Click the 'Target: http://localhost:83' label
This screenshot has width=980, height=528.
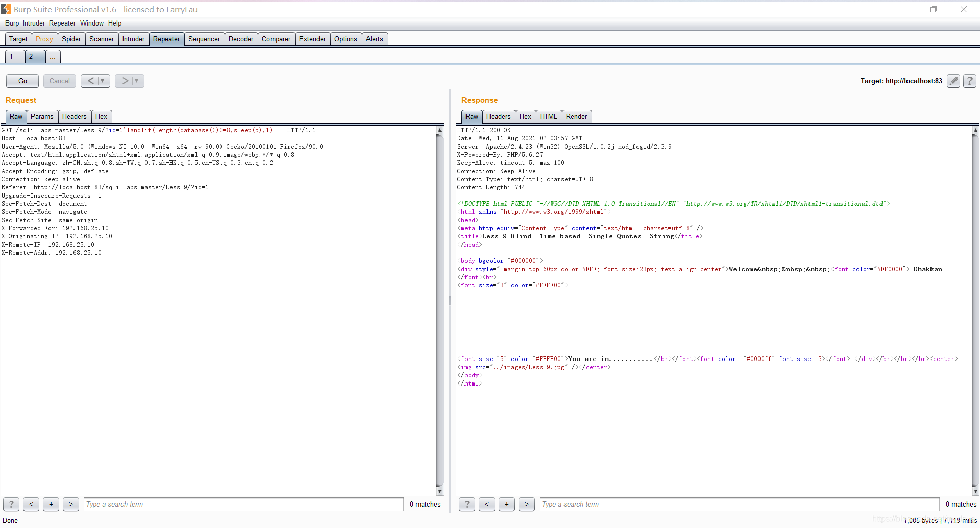point(901,81)
